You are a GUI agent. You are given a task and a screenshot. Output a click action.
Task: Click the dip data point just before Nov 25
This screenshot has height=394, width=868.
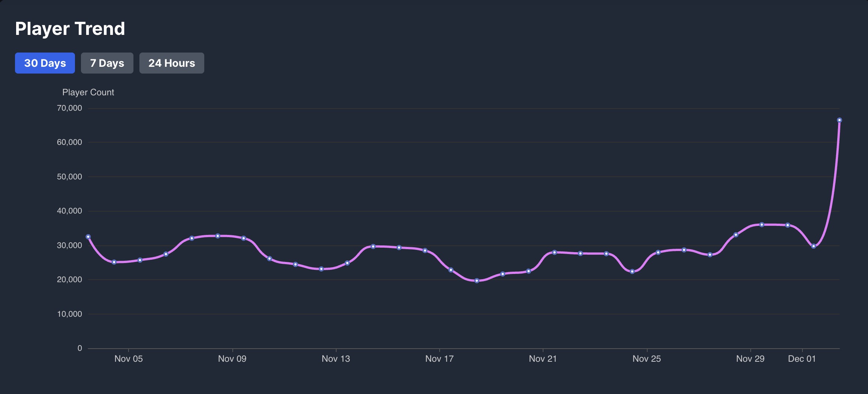[x=632, y=271]
